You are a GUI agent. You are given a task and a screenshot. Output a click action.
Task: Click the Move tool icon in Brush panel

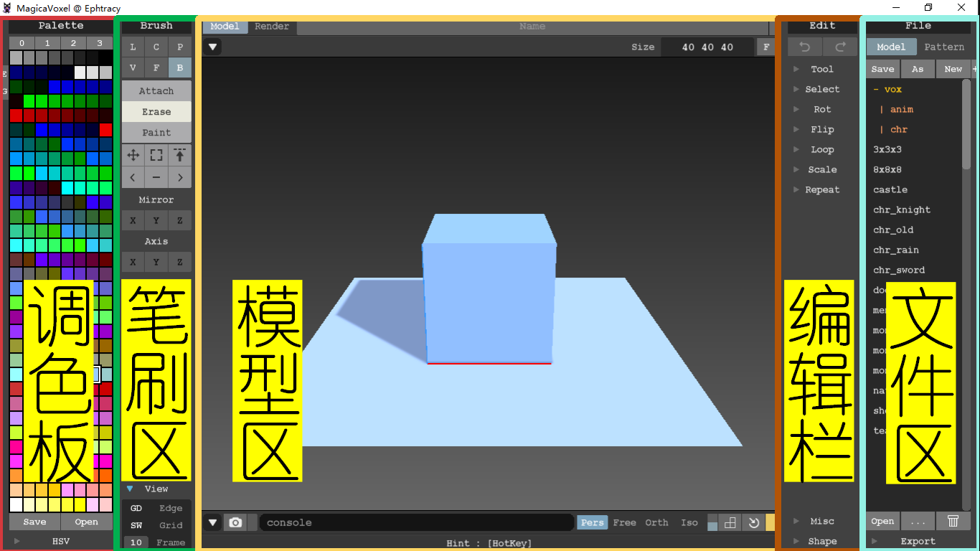(132, 154)
